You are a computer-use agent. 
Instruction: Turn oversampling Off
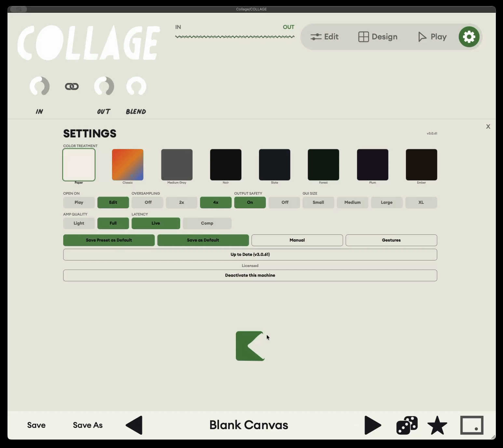pyautogui.click(x=148, y=203)
